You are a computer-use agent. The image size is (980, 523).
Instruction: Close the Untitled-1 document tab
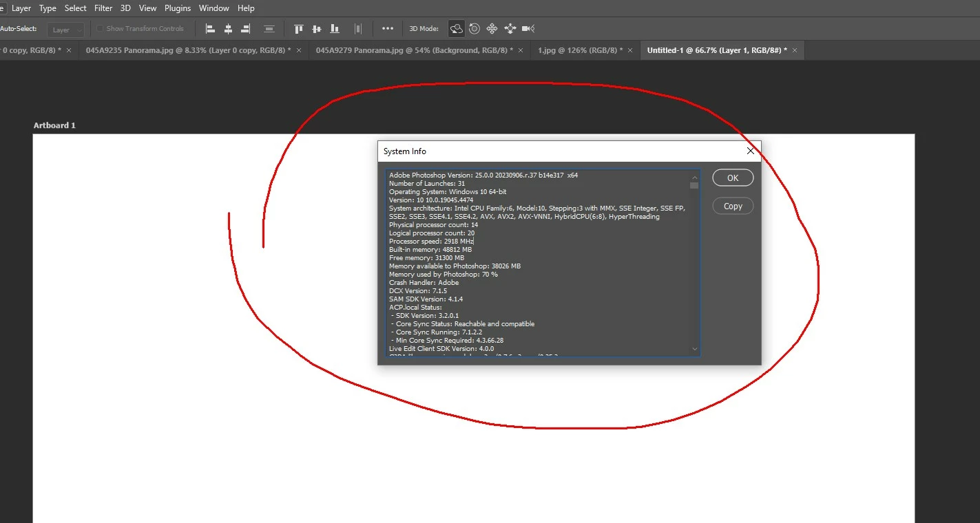coord(795,50)
